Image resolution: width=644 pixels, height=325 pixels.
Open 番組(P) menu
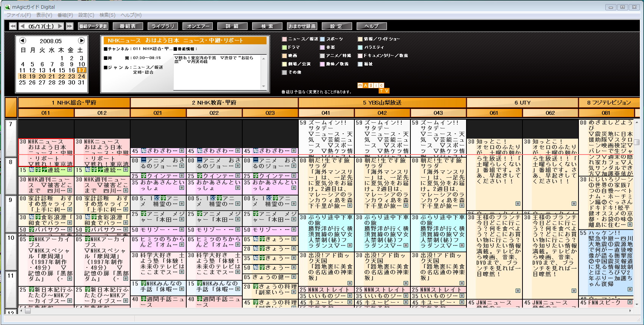tap(65, 15)
